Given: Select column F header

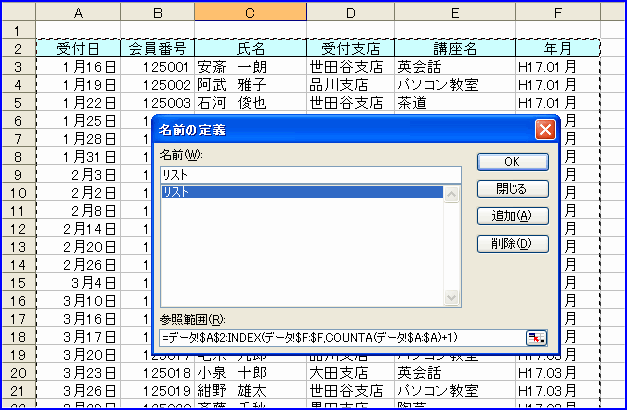Looking at the screenshot, I should 558,12.
